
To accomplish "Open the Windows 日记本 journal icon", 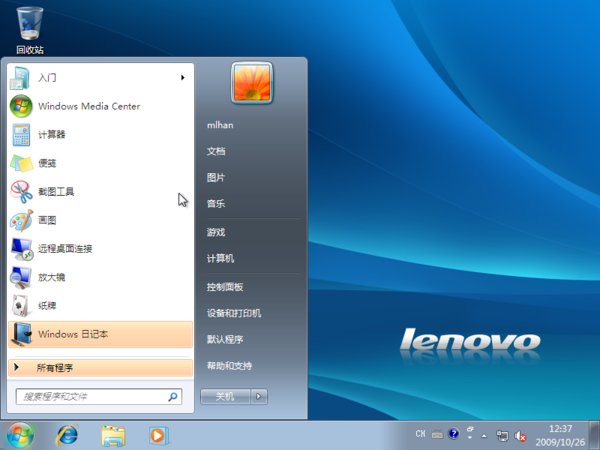I will pyautogui.click(x=21, y=334).
